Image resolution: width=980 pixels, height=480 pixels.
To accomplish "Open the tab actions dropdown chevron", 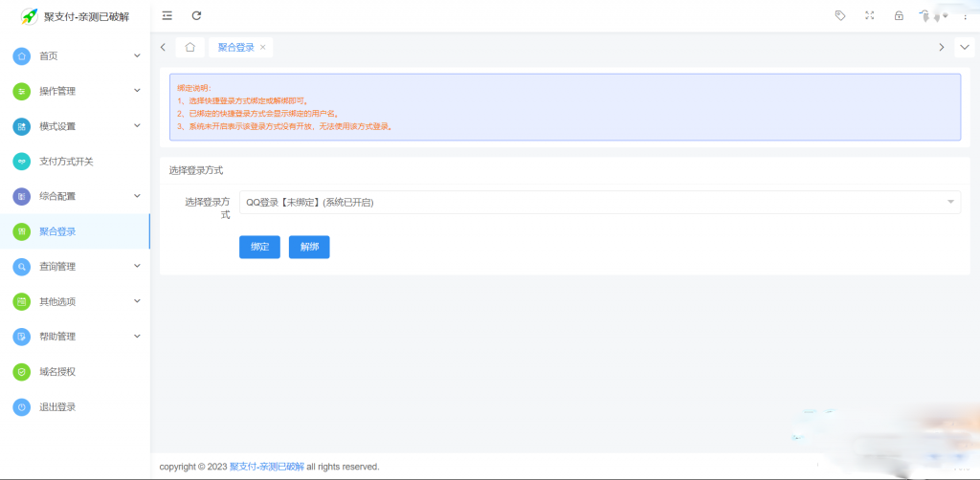I will [964, 47].
